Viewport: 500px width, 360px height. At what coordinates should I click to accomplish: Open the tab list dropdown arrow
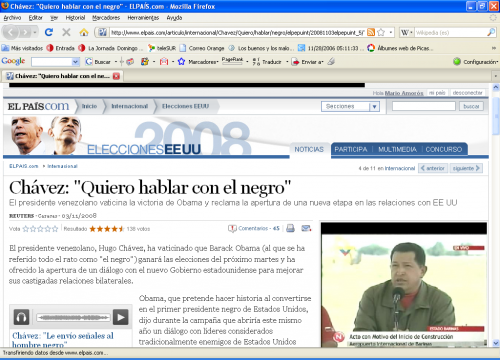pos(496,76)
